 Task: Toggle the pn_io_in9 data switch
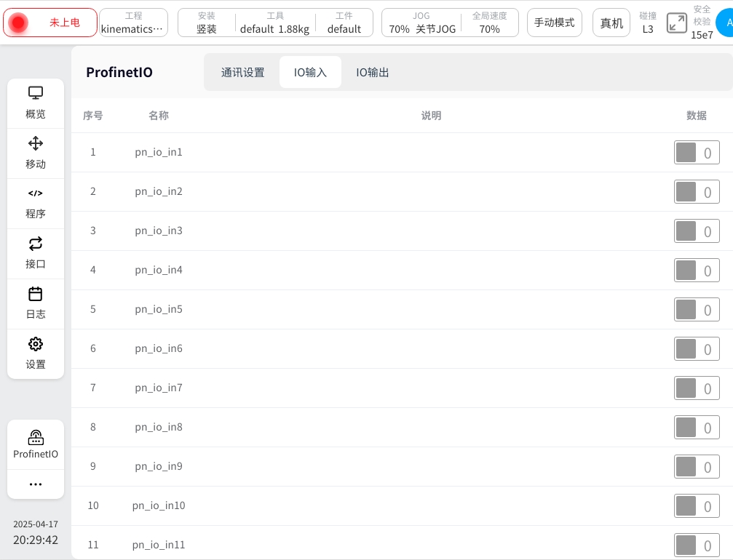tap(696, 467)
